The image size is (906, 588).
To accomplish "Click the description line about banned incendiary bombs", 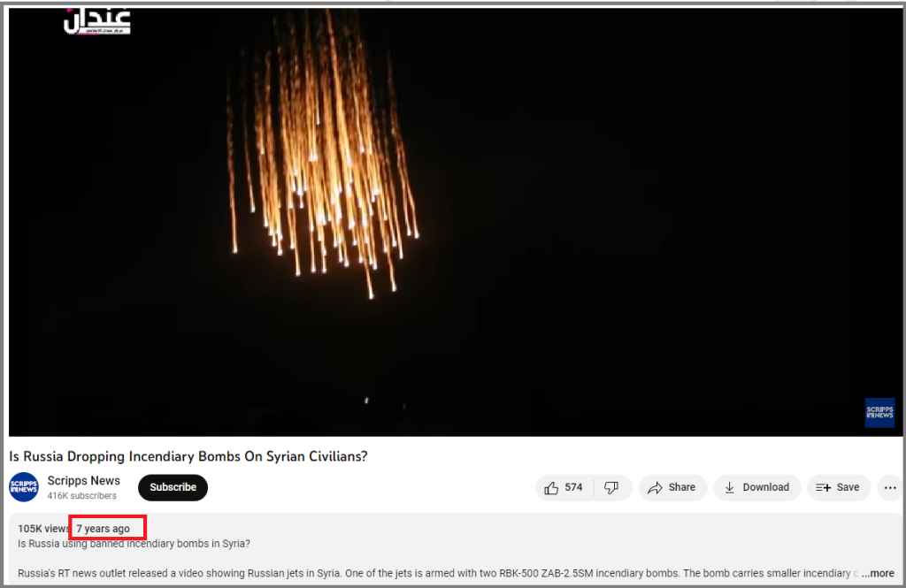I will 134,544.
